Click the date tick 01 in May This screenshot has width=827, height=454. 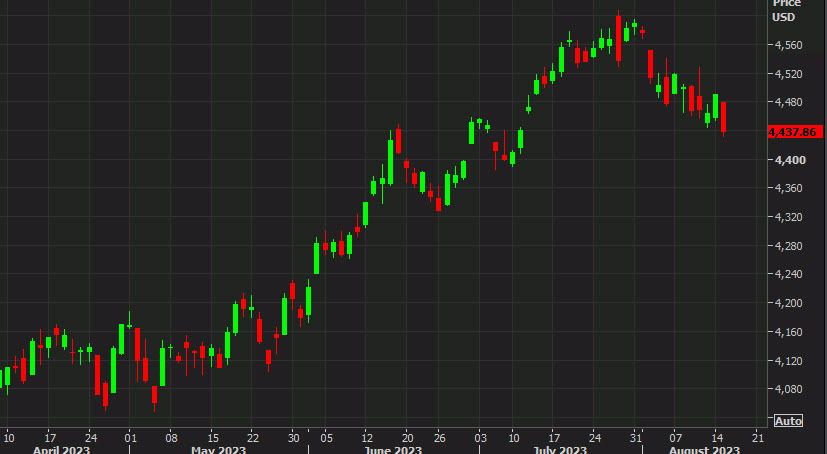pos(130,438)
